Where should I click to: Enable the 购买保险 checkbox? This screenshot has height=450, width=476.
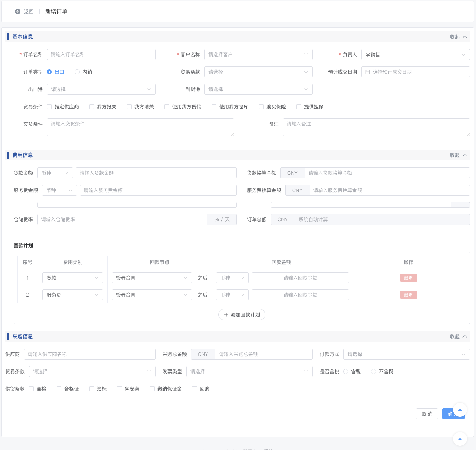[261, 107]
